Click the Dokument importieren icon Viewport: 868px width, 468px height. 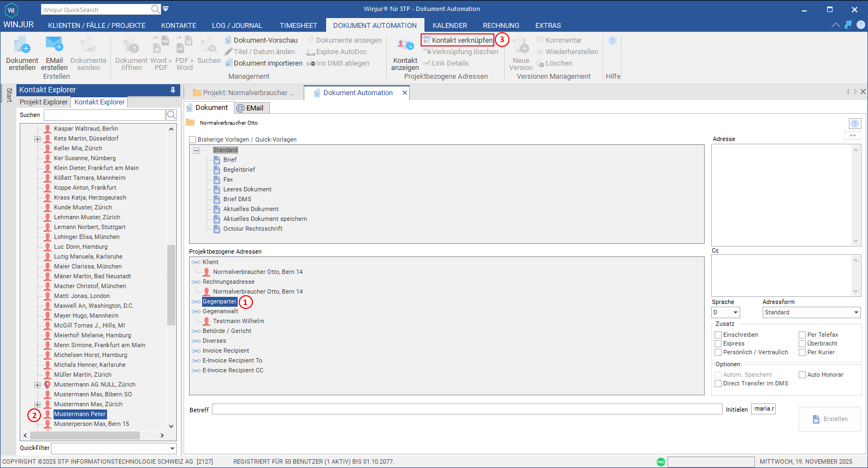229,63
